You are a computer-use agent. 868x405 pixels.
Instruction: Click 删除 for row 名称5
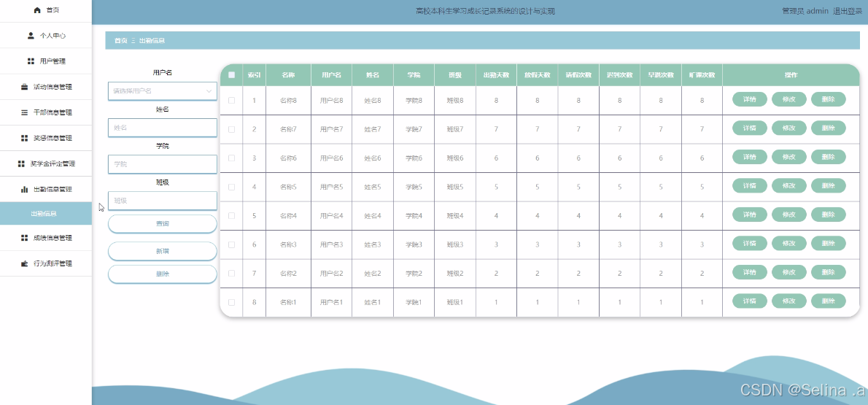coord(828,185)
